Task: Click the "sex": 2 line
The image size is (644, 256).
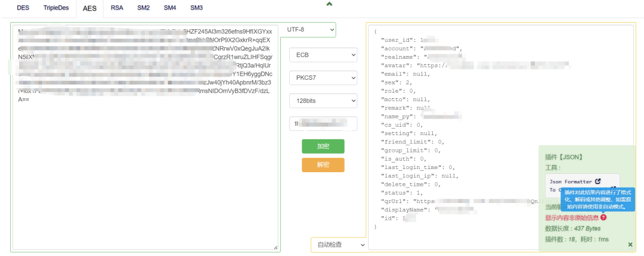Action: (398, 83)
